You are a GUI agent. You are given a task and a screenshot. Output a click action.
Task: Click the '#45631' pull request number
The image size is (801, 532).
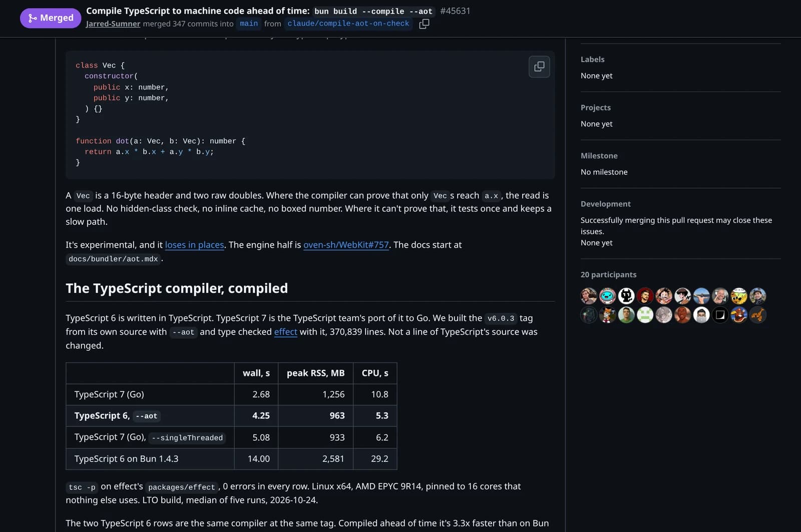455,11
